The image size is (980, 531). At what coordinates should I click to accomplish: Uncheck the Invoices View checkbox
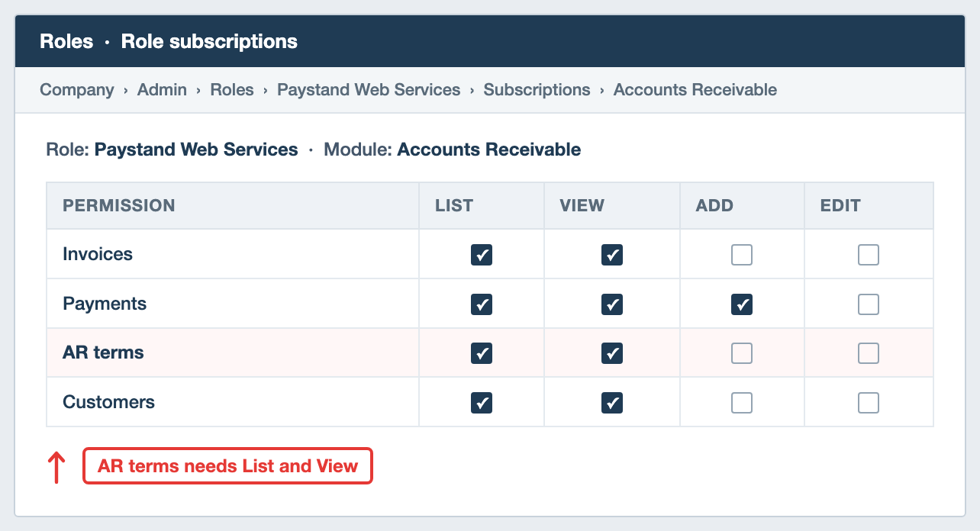click(x=612, y=255)
